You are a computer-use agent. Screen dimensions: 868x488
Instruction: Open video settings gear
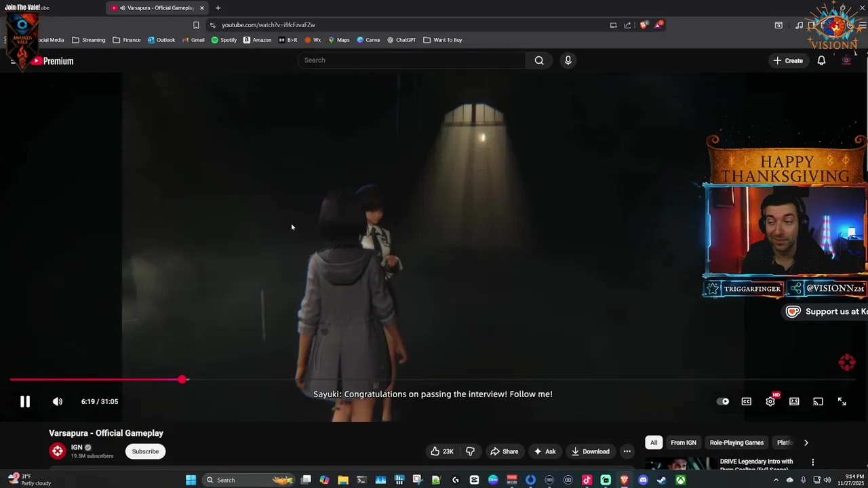click(770, 401)
